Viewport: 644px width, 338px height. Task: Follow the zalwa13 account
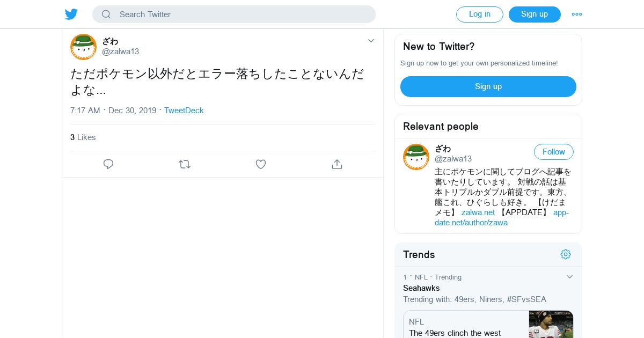pos(553,152)
